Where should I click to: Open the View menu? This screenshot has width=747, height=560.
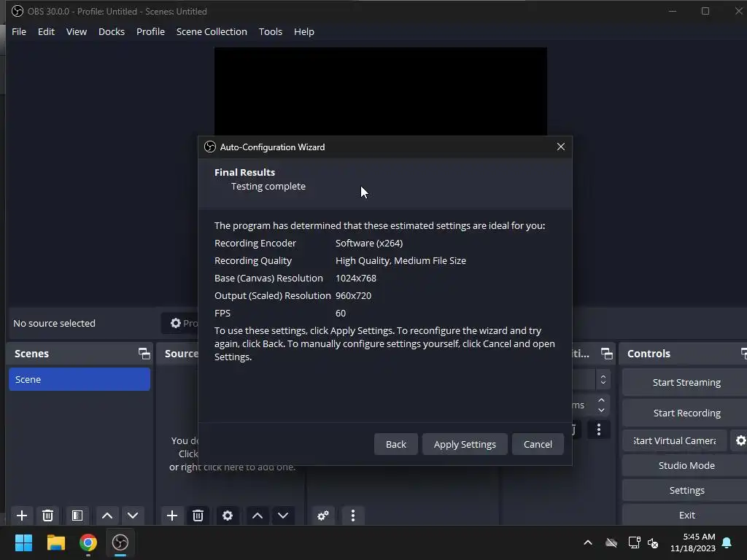(x=76, y=31)
